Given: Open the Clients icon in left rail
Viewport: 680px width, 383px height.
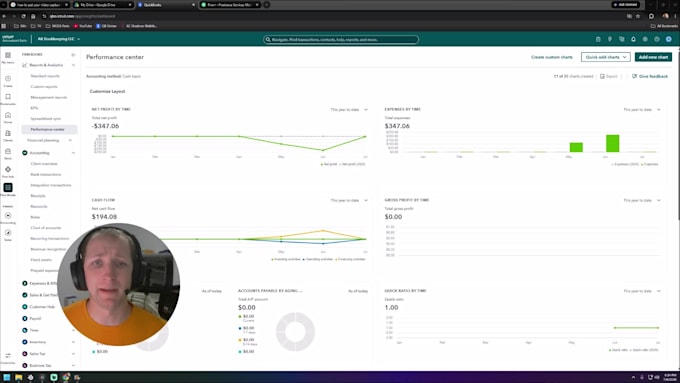Looking at the screenshot, I should pyautogui.click(x=8, y=134).
